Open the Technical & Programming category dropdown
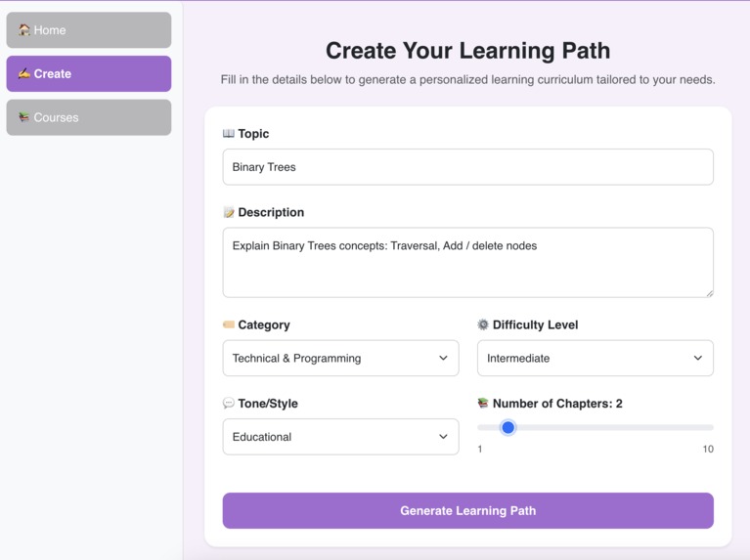750x560 pixels. (x=340, y=359)
